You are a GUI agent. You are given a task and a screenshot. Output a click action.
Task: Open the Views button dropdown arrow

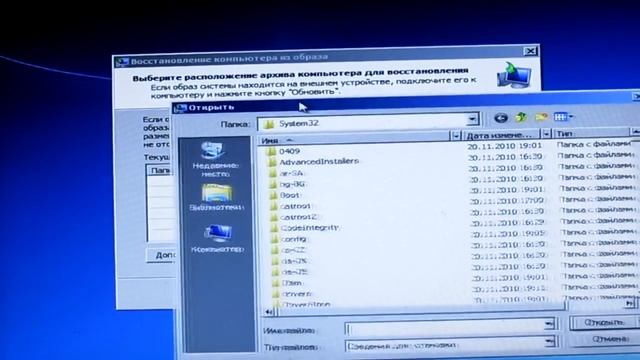pos(571,117)
